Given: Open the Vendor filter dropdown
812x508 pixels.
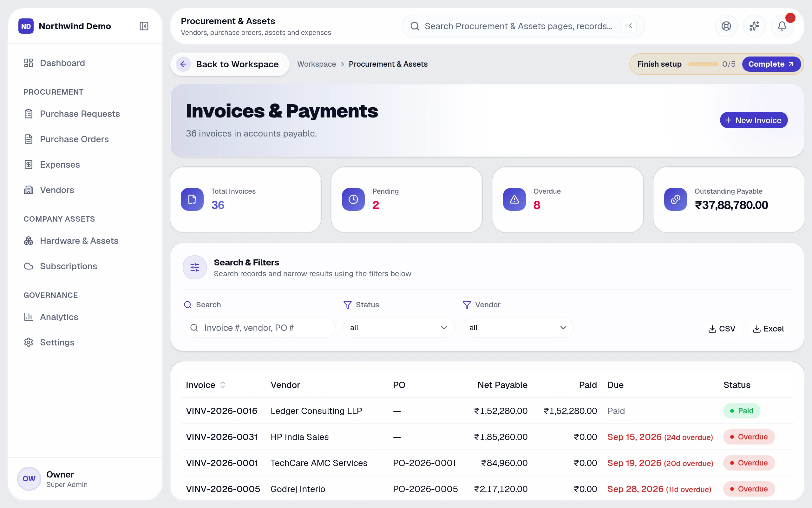Looking at the screenshot, I should coord(518,328).
